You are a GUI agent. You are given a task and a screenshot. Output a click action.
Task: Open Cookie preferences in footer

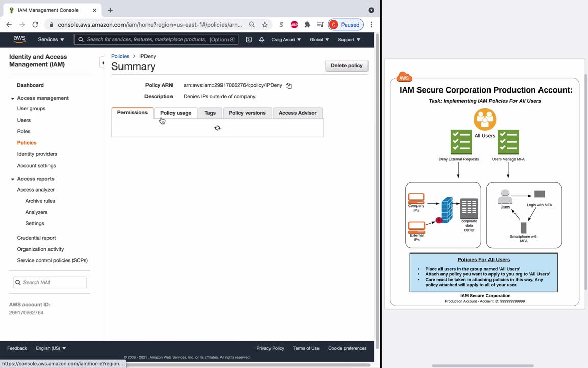[x=347, y=348]
